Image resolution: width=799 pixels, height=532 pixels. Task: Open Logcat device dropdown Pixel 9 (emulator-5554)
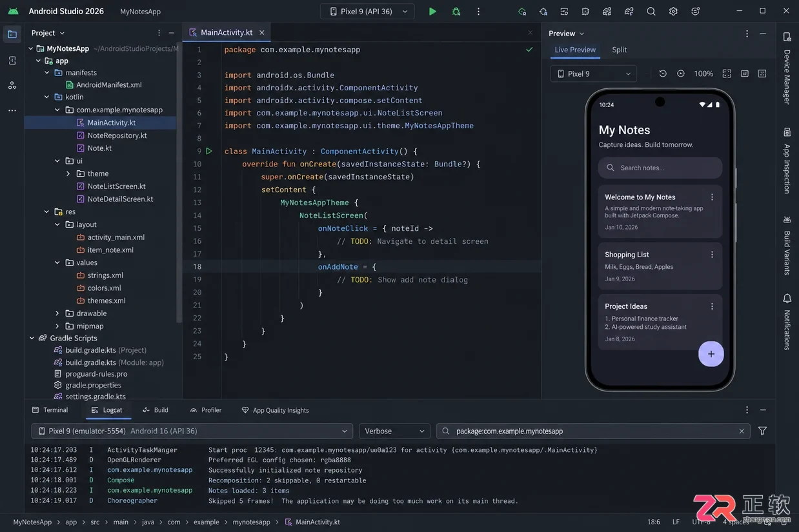tap(192, 431)
